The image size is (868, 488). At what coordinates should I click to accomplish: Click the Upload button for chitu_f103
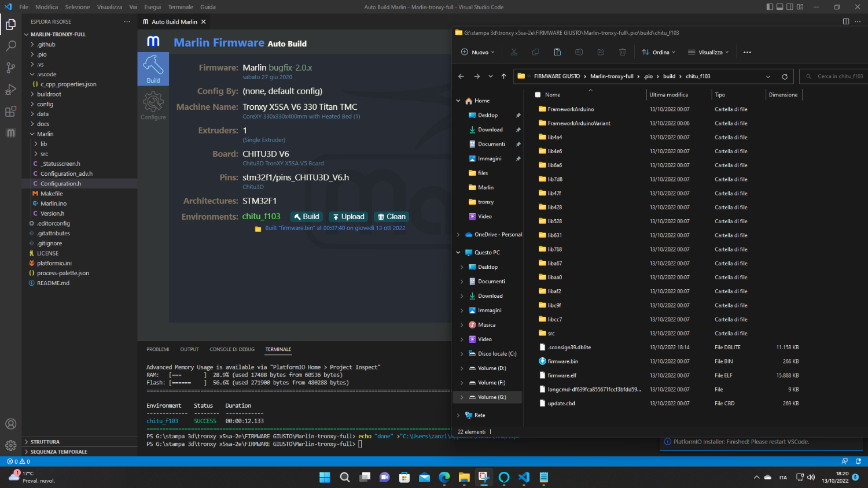tap(348, 217)
